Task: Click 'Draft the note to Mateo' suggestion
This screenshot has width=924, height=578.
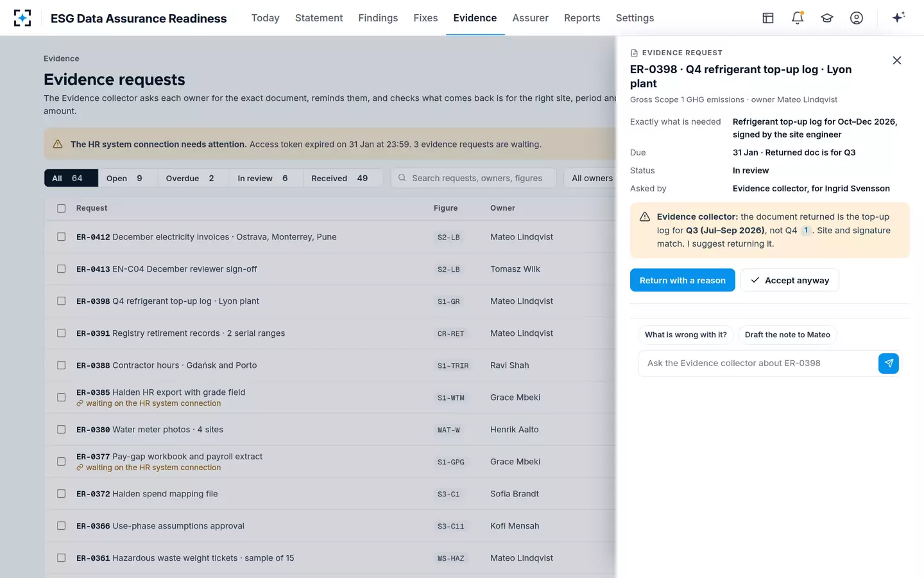Action: tap(787, 335)
